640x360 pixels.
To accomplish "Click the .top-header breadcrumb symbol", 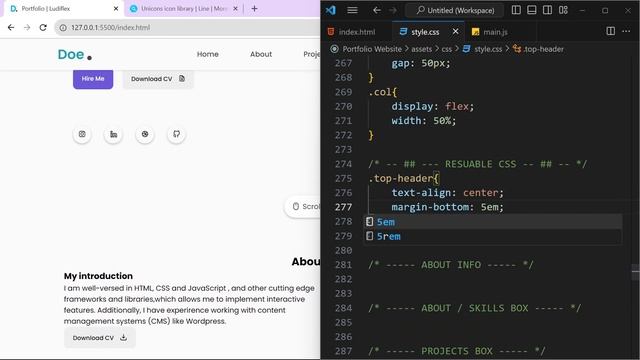I will 543,49.
